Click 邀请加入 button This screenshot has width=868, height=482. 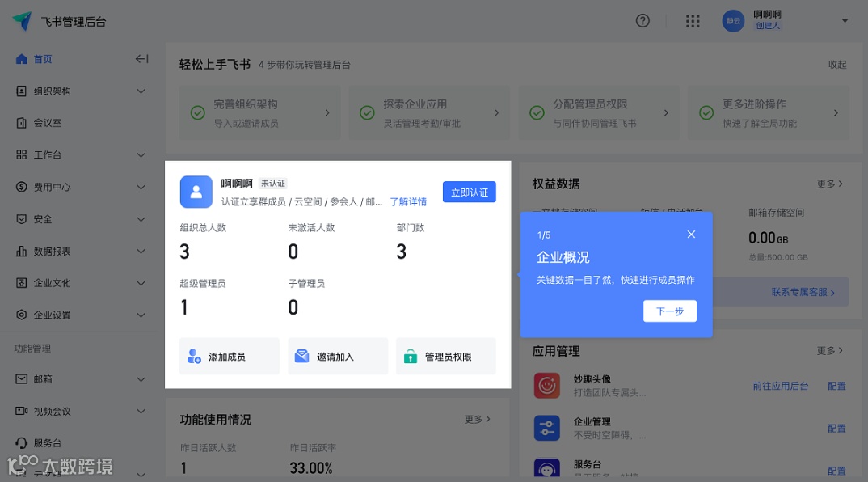(338, 356)
